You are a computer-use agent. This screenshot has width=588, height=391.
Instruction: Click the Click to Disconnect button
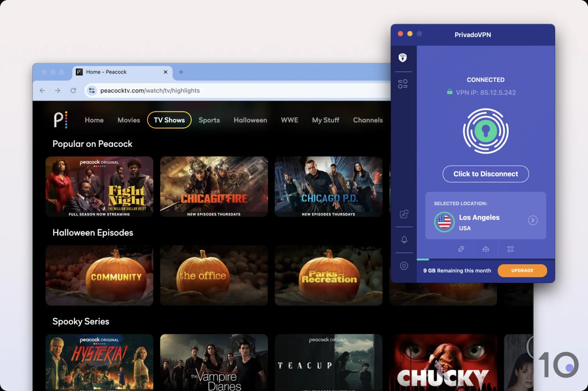(486, 174)
